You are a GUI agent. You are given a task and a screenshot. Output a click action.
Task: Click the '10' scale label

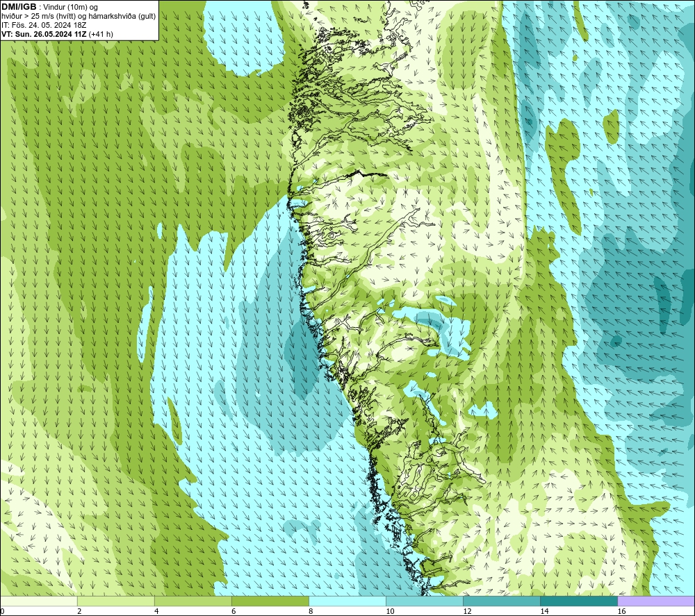390,612
